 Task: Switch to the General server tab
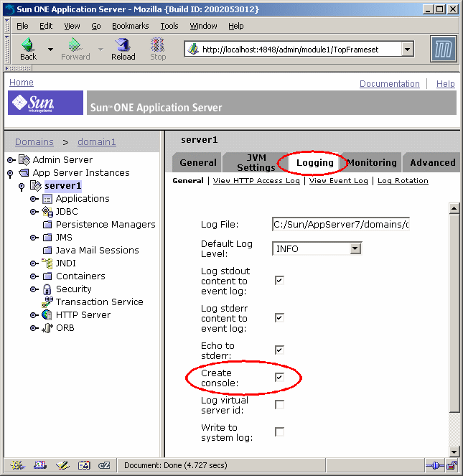[197, 163]
